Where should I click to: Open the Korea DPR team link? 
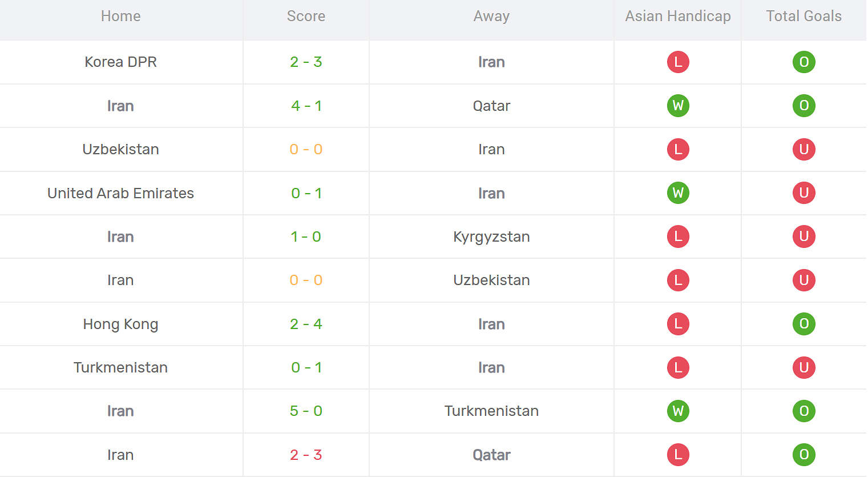pyautogui.click(x=120, y=62)
